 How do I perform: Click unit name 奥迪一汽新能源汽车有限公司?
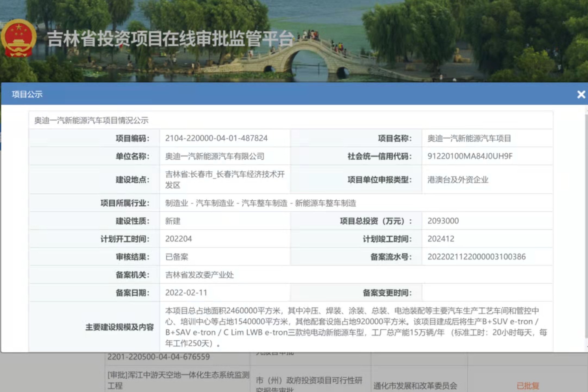(215, 156)
